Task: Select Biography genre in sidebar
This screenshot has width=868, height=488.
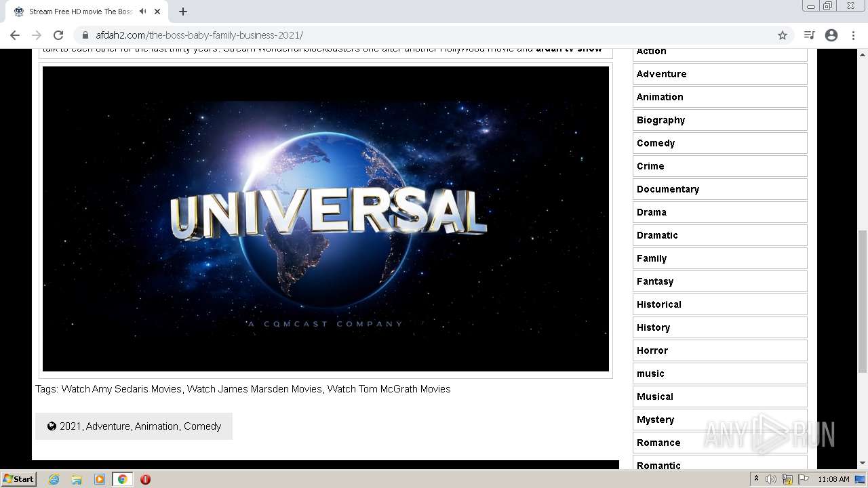Action: coord(719,120)
